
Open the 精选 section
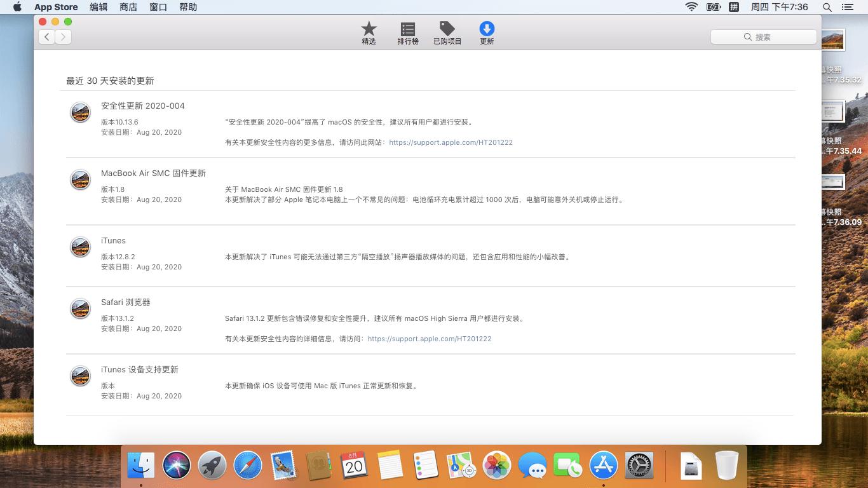tap(369, 32)
